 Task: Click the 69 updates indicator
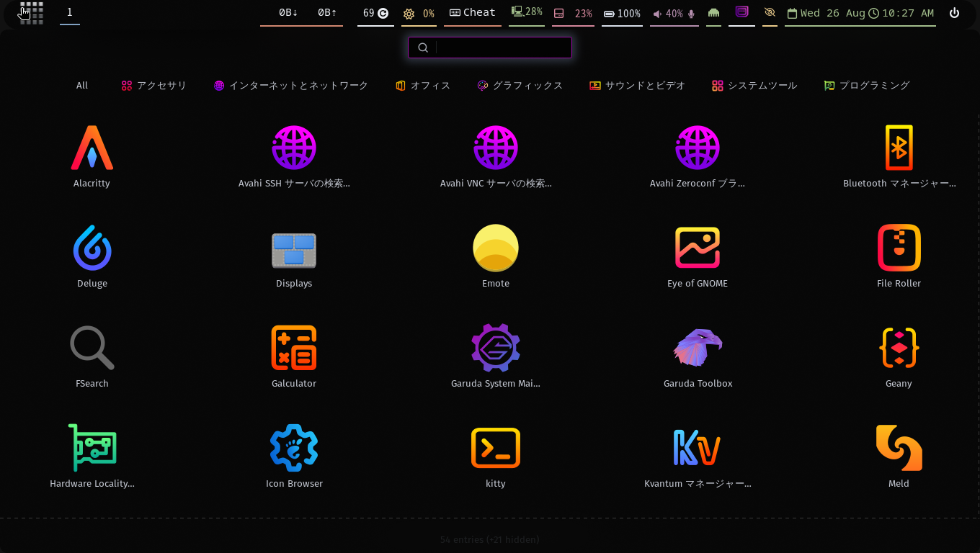(x=375, y=13)
